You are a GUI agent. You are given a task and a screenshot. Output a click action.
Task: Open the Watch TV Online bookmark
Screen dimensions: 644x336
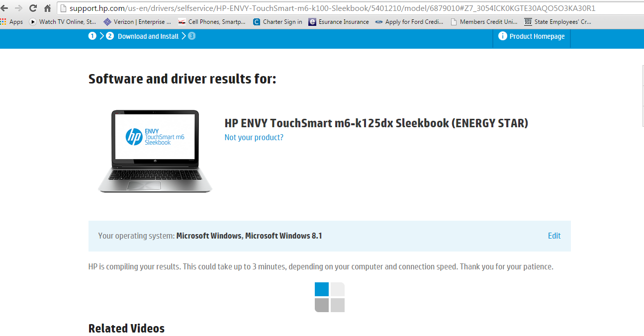click(63, 21)
